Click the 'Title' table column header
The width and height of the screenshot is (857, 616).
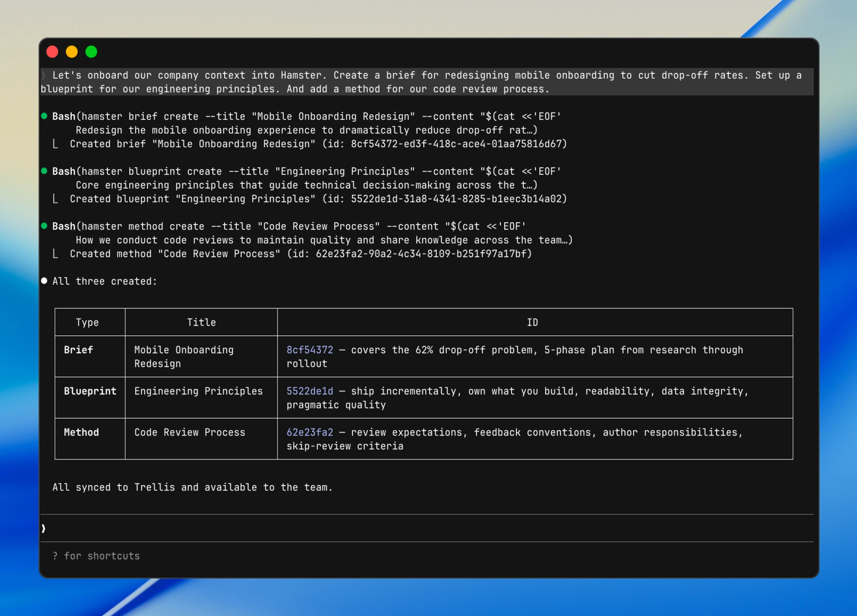(x=201, y=323)
